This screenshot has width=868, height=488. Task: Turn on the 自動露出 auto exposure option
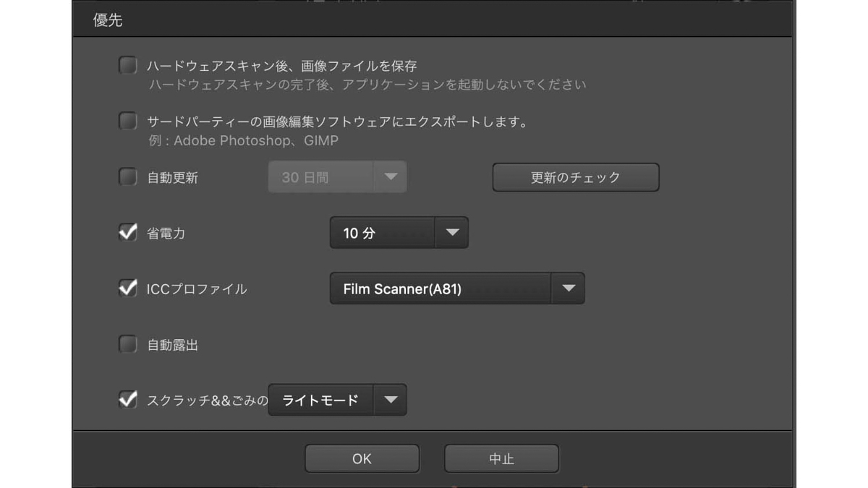[127, 345]
